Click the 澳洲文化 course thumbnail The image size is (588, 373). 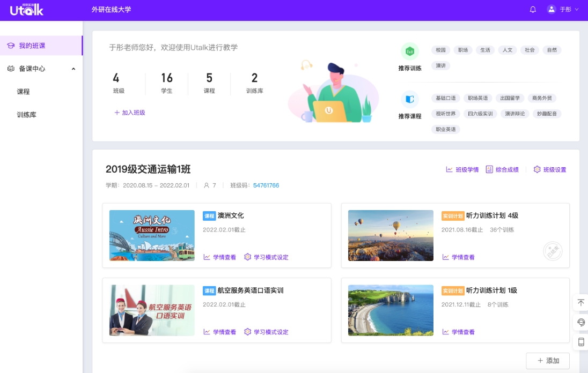tap(152, 235)
